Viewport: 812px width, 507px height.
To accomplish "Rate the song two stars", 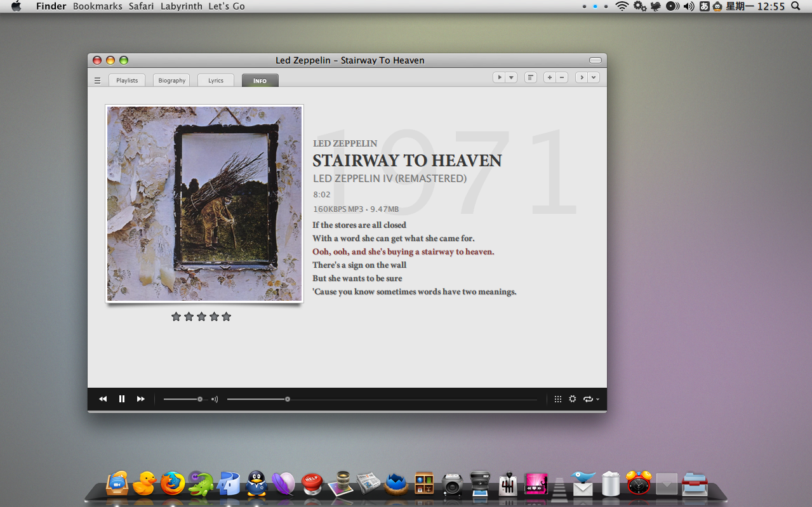I will 189,317.
